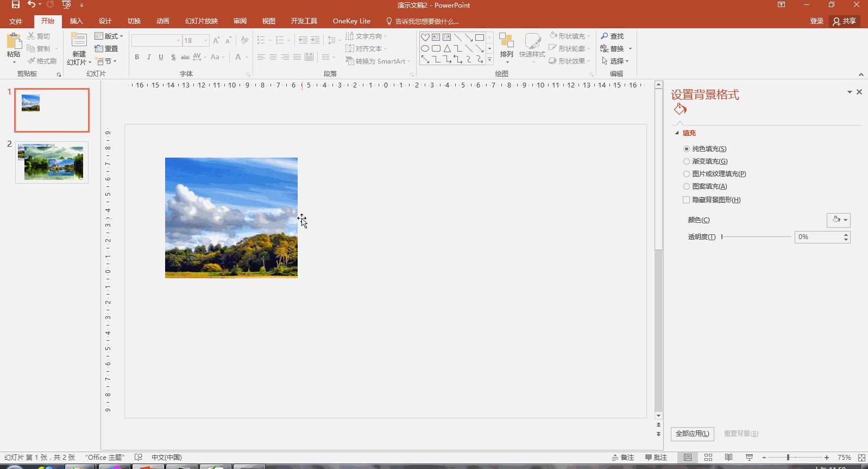The height and width of the screenshot is (469, 868).
Task: Click the fill bucket icon in pane
Action: [x=680, y=110]
